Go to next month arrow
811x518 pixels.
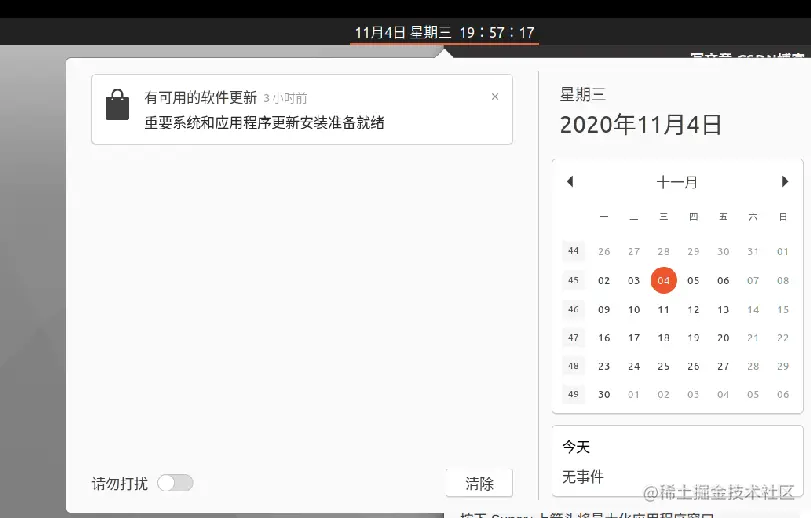785,181
